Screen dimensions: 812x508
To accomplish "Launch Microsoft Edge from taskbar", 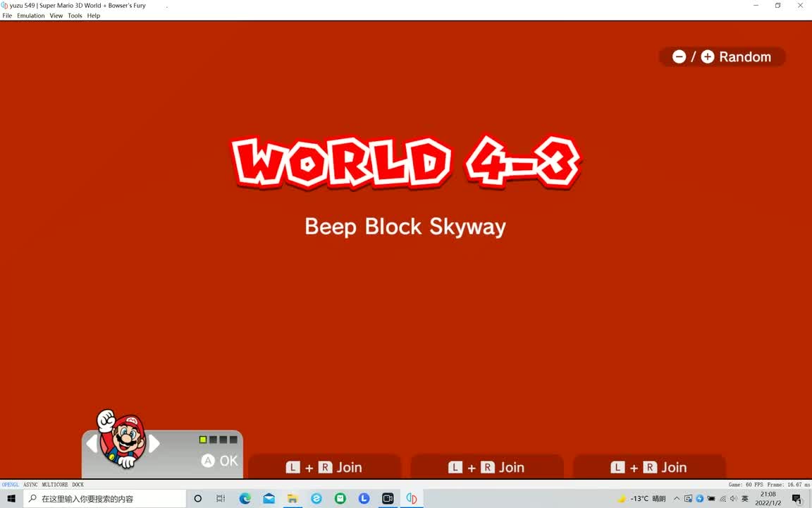I will [x=245, y=499].
